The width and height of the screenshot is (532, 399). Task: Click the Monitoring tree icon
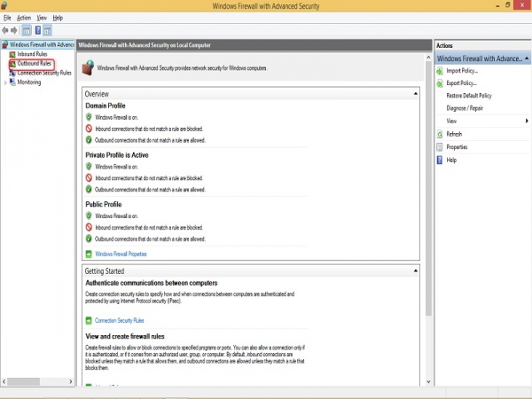[12, 82]
